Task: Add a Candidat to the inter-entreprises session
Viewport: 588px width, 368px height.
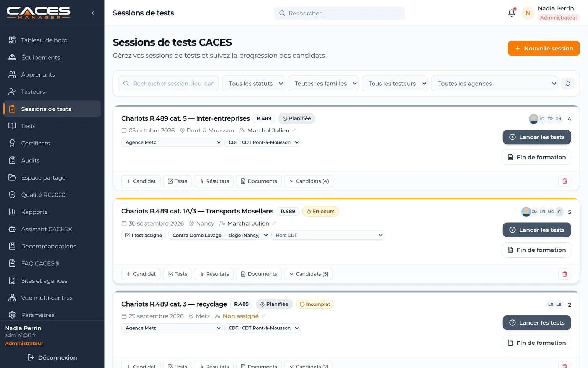Action: [x=141, y=181]
